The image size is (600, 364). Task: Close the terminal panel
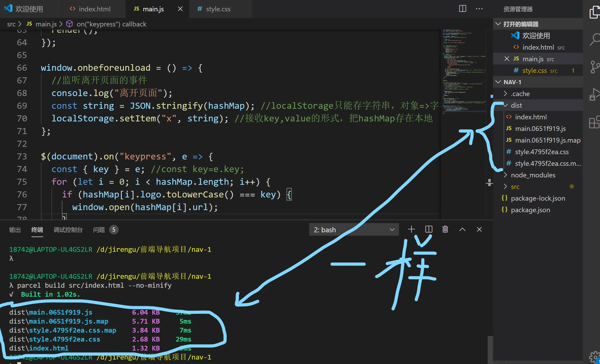point(479,229)
